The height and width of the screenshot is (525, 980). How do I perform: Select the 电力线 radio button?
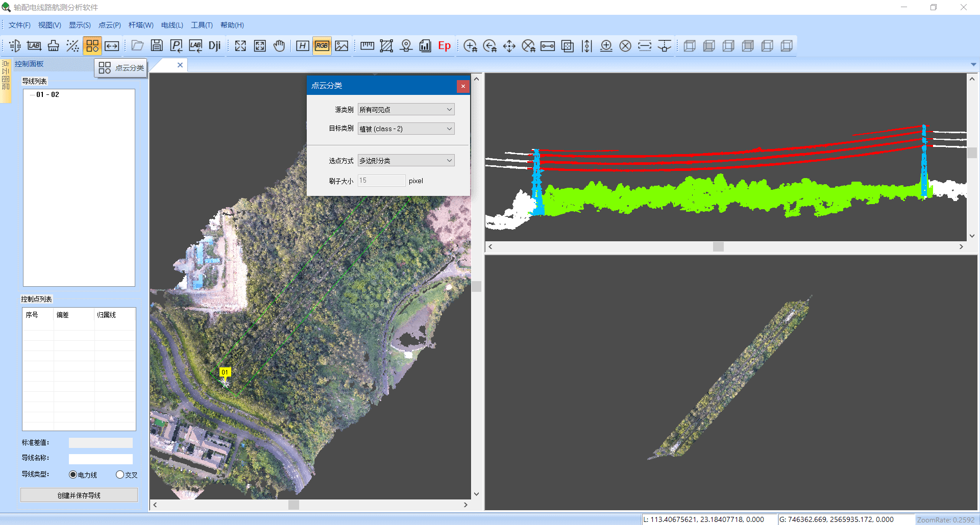point(72,474)
